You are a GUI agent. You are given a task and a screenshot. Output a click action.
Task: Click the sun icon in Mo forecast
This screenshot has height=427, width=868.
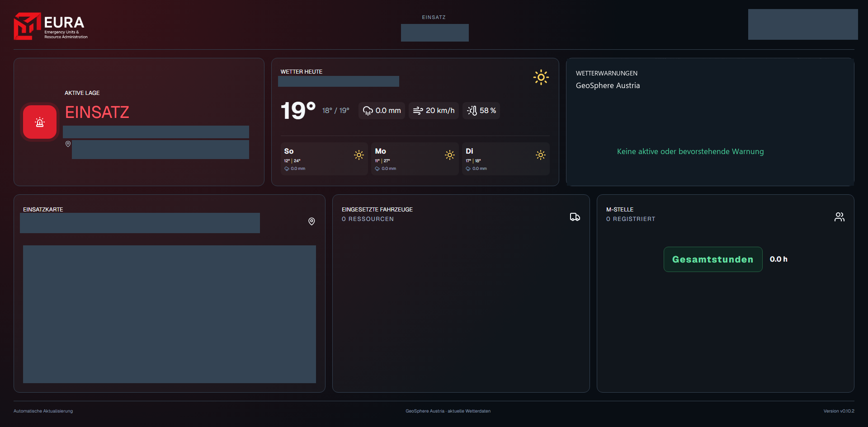click(x=450, y=155)
